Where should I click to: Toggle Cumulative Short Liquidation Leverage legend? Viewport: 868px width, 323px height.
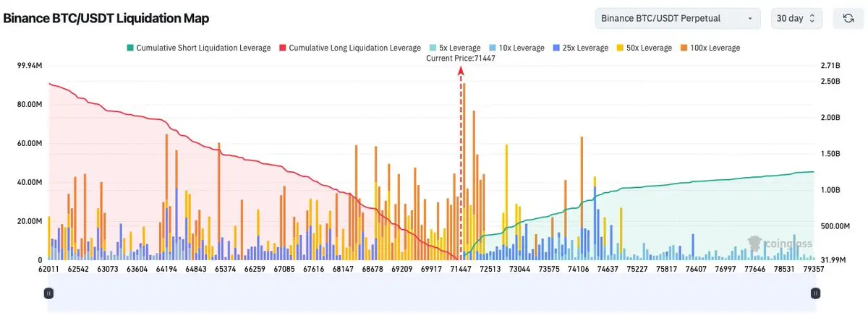[x=199, y=48]
